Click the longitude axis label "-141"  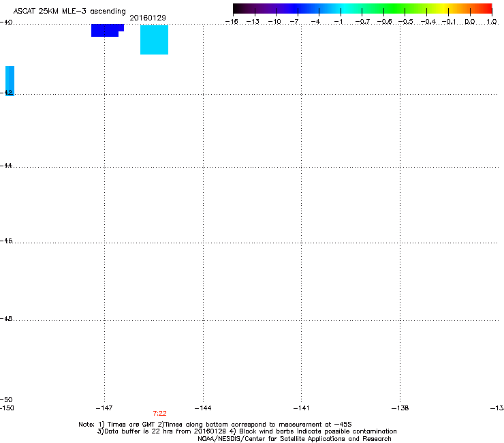click(x=302, y=408)
